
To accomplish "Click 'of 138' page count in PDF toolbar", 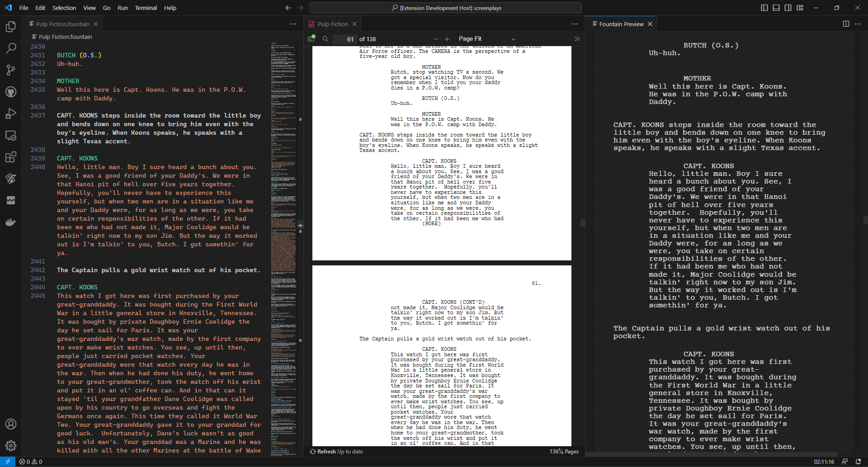I will coord(368,39).
